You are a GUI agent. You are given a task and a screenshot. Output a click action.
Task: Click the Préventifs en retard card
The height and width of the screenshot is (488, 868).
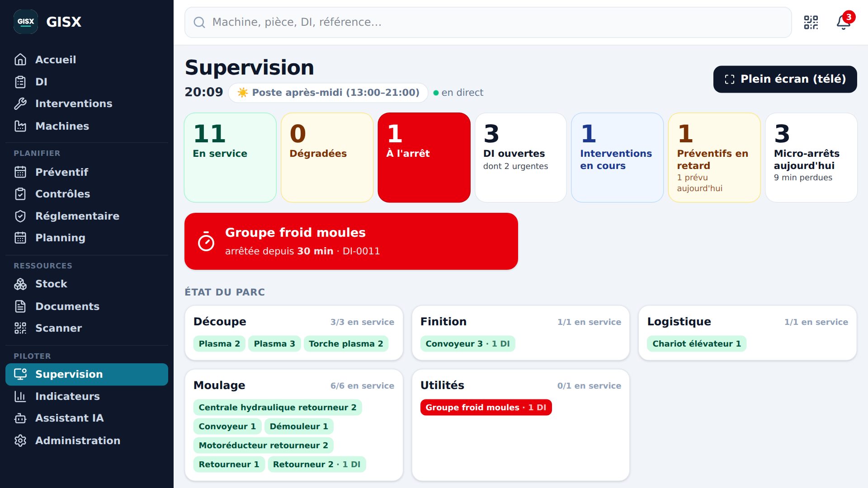(x=714, y=157)
